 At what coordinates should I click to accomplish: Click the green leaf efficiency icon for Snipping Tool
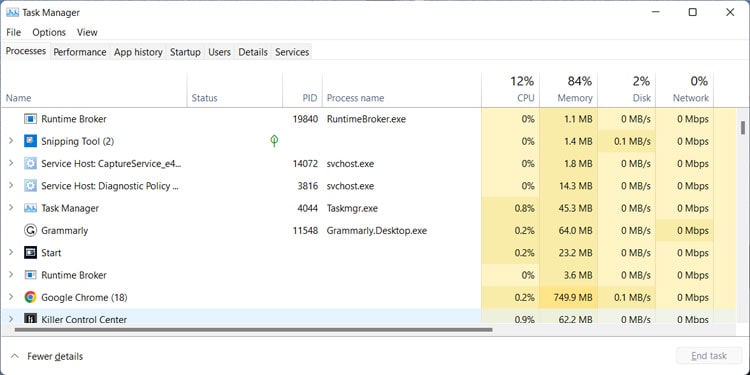[274, 141]
